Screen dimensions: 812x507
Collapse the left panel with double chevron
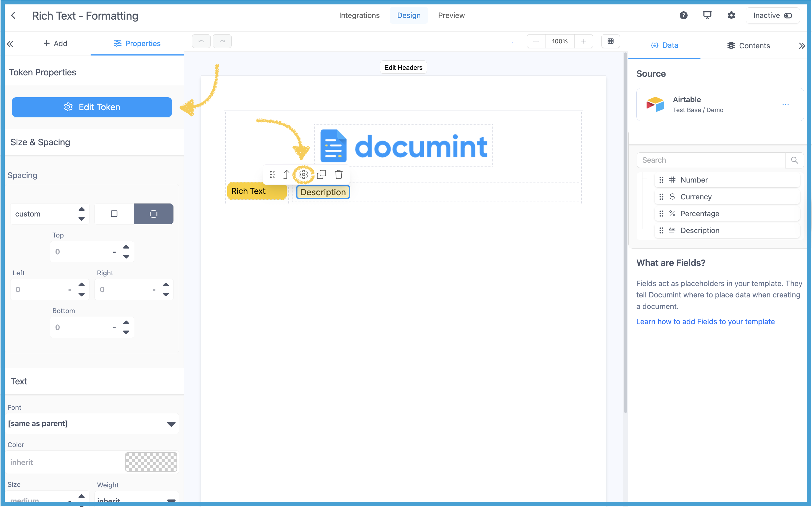[x=10, y=44]
